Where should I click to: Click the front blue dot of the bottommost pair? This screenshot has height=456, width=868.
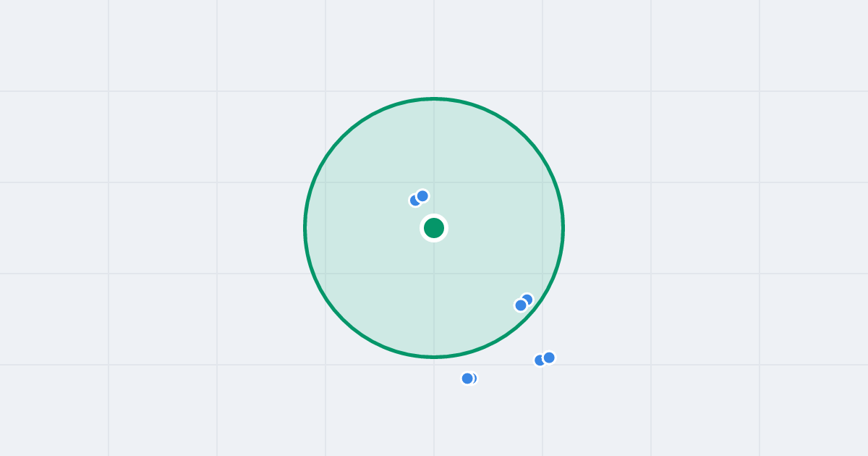click(x=467, y=379)
